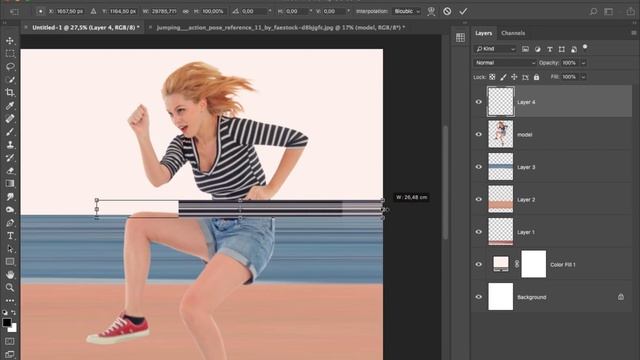Screen dimensions: 640x360
Task: Filter layers by adjustment layers icon
Action: click(538, 49)
